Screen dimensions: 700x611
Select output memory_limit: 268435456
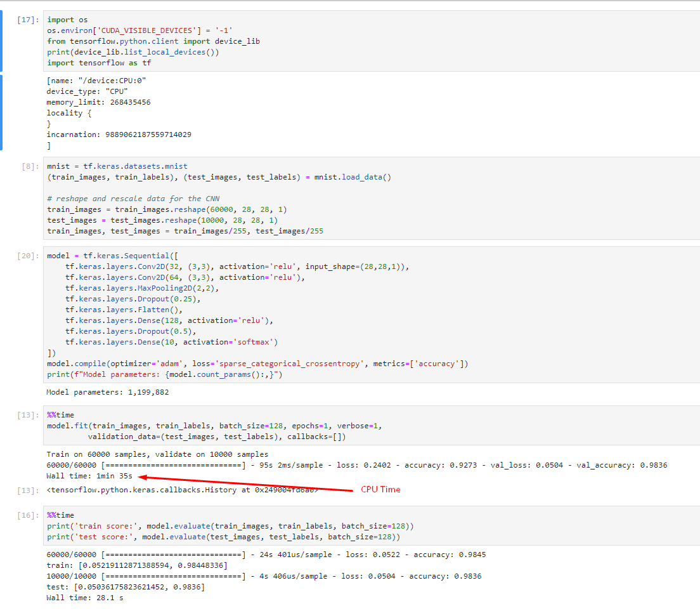tap(99, 102)
